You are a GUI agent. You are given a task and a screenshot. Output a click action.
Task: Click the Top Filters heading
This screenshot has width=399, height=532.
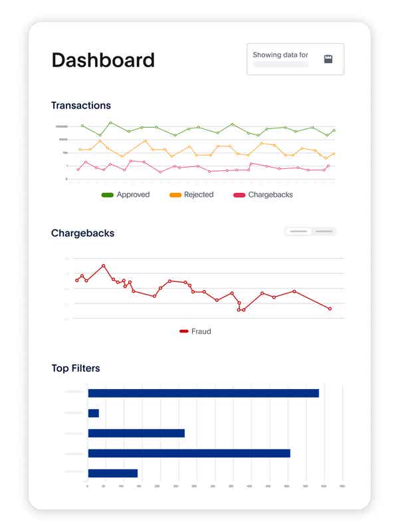[x=76, y=368]
